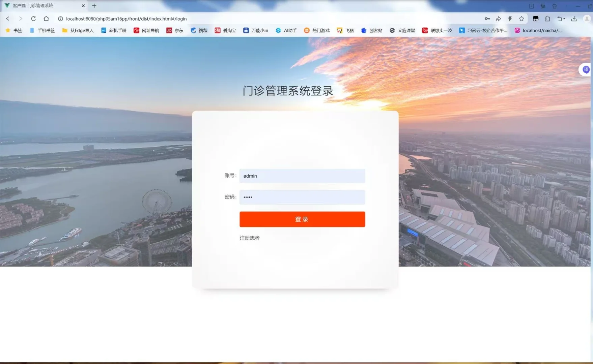
Task: Open a new tab with the plus button
Action: pos(94,6)
